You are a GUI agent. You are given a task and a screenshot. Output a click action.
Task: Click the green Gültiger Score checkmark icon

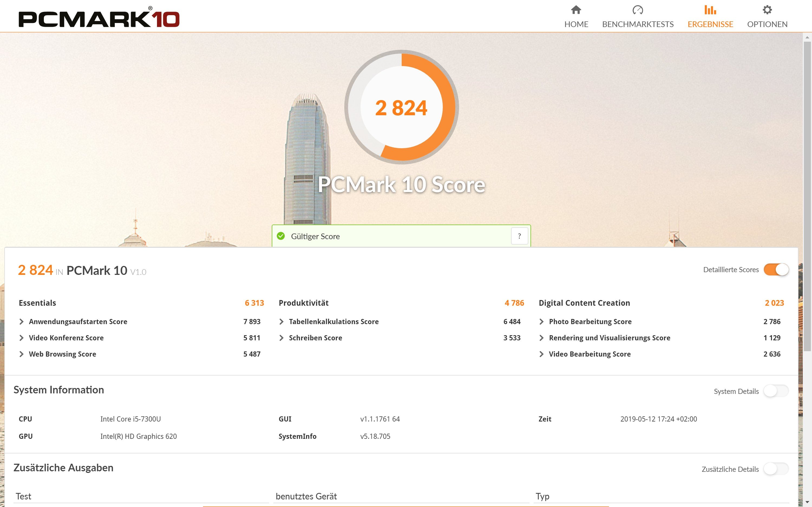point(281,236)
